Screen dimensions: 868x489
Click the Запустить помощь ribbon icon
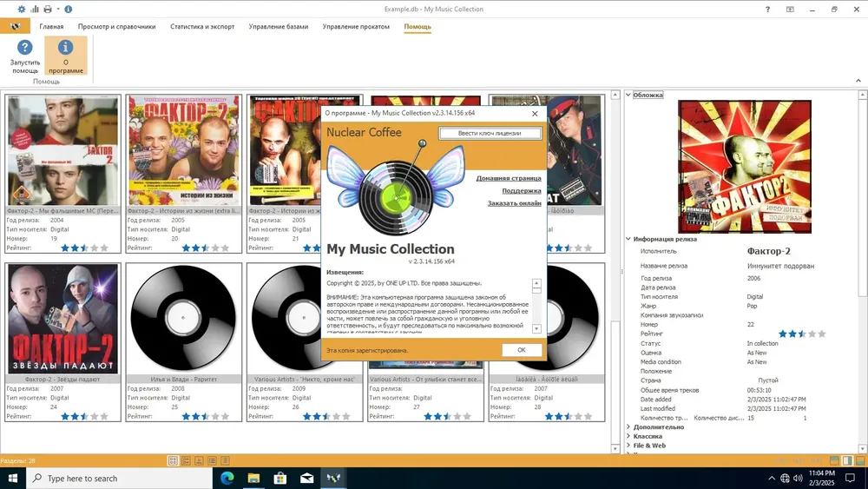25,56
